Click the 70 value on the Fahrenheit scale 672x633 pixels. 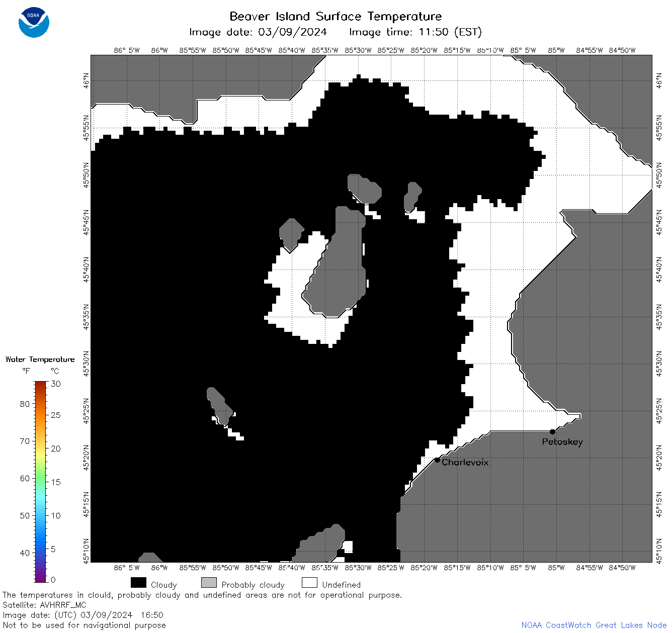point(25,441)
